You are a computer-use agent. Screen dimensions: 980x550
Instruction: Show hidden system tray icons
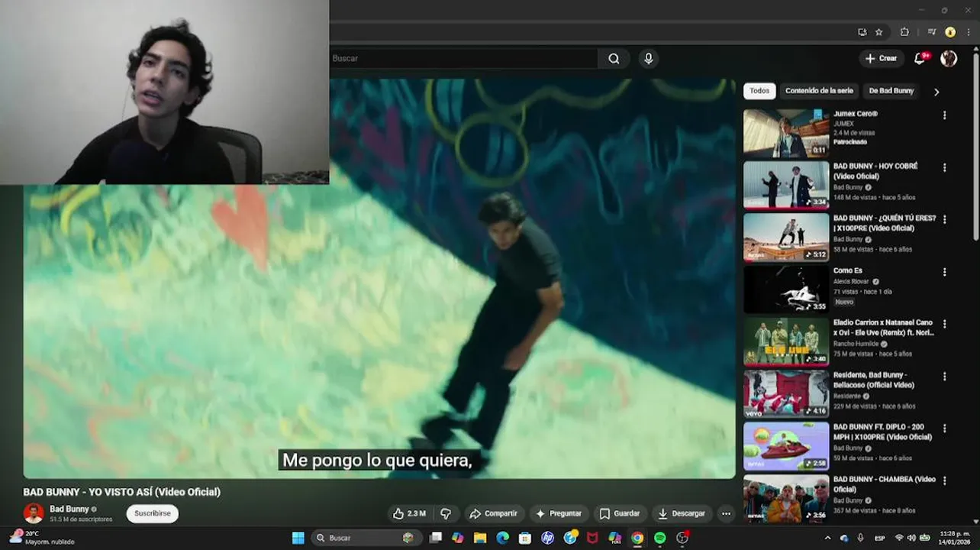pos(827,538)
